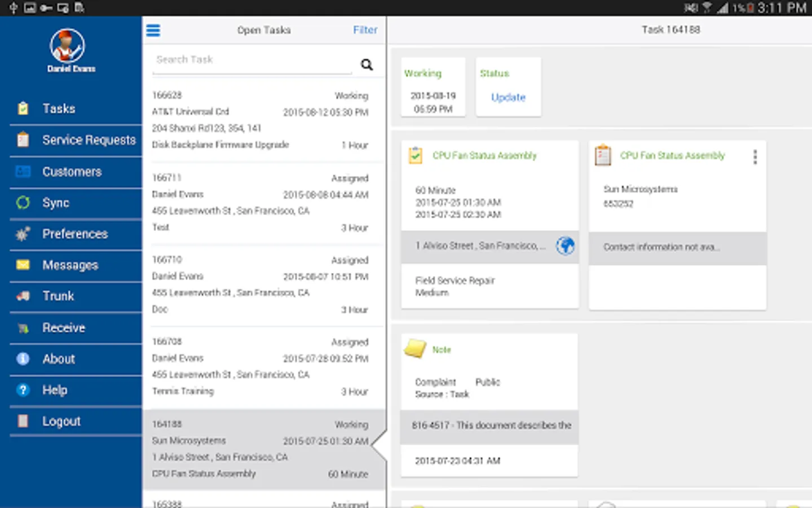Select Logout from the sidebar

coord(76,421)
